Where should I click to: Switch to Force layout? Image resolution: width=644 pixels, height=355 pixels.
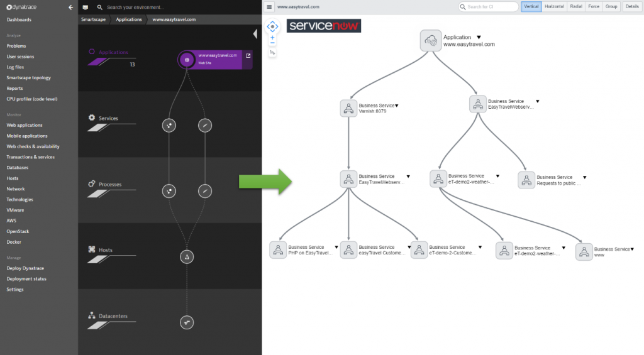point(594,6)
